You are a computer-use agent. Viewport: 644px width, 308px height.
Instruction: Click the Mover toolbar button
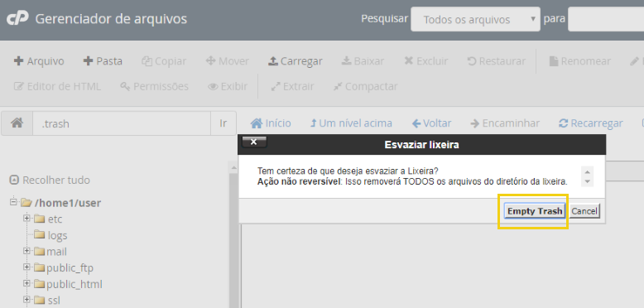227,61
